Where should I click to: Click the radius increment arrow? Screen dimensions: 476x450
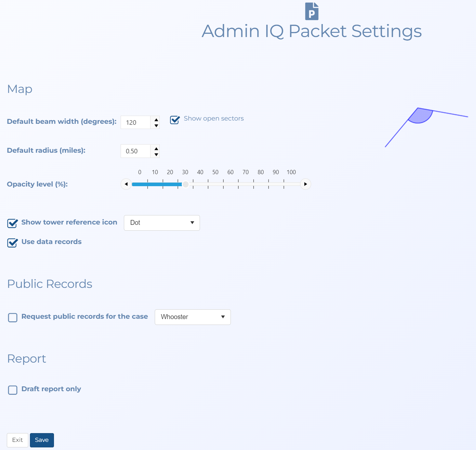tap(156, 148)
